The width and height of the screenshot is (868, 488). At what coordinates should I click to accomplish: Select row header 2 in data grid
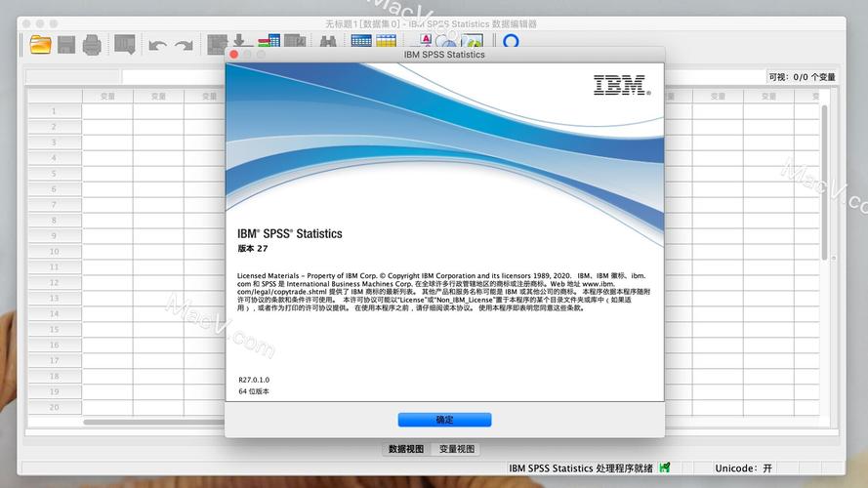(55, 127)
